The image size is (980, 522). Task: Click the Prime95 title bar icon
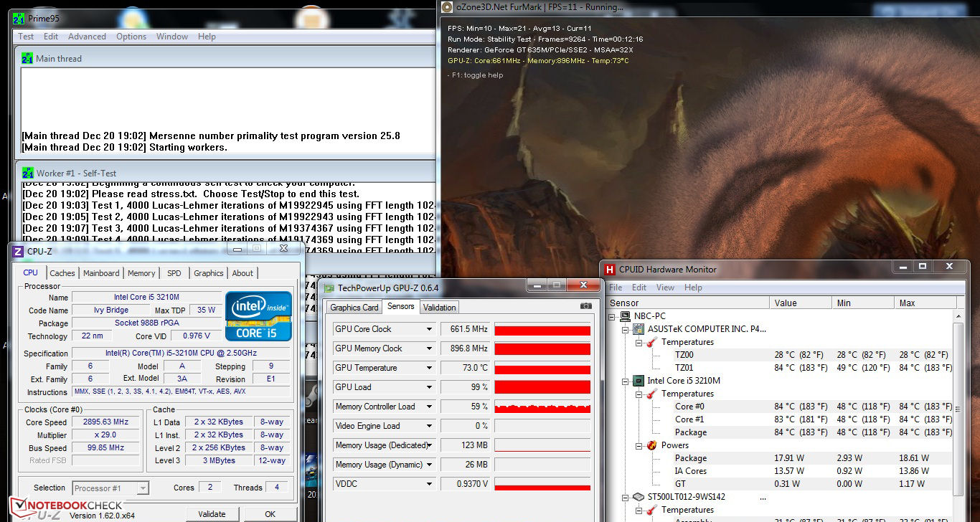tap(19, 19)
